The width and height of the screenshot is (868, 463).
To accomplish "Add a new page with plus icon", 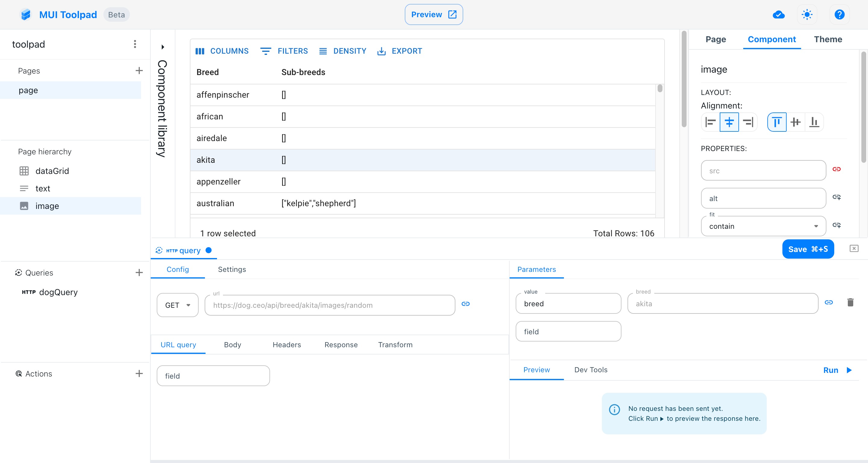I will coord(139,71).
